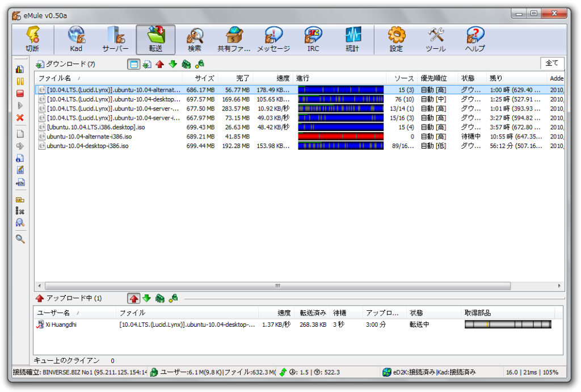Open the アップロード中 (1) view dropdown
Image resolution: width=581 pixels, height=392 pixels.
pyautogui.click(x=69, y=298)
